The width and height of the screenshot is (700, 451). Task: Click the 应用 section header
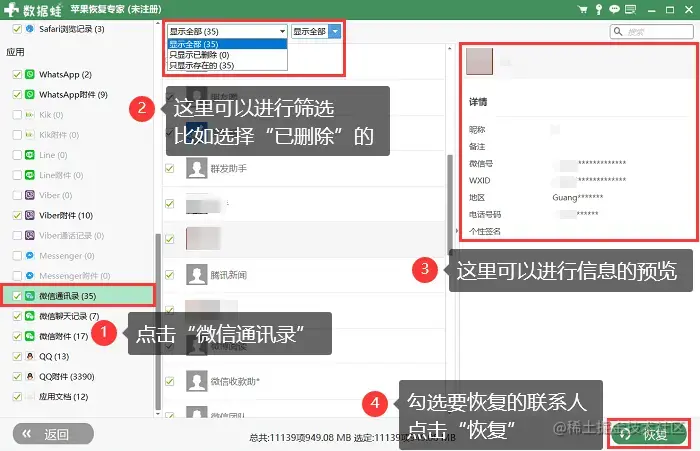pos(15,52)
